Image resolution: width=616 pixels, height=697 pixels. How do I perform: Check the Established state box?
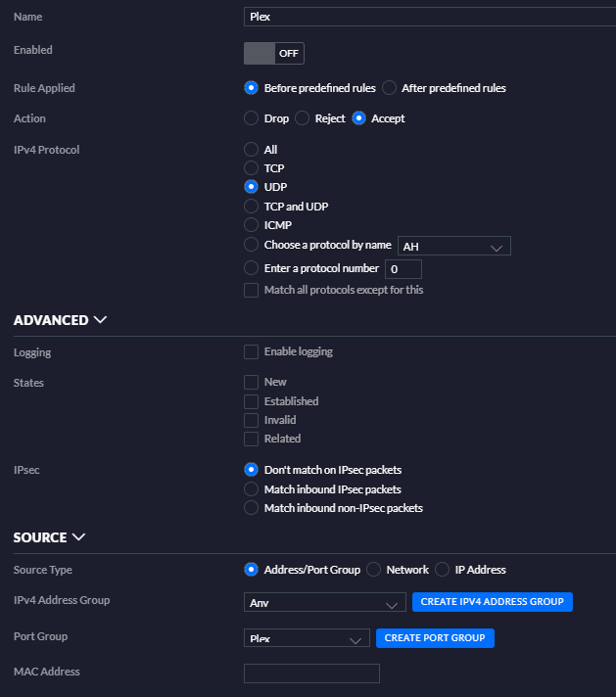[x=251, y=401]
